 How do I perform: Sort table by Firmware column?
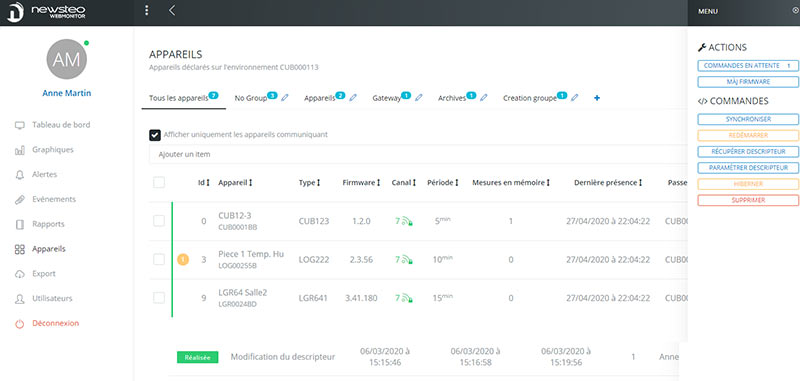[361, 183]
